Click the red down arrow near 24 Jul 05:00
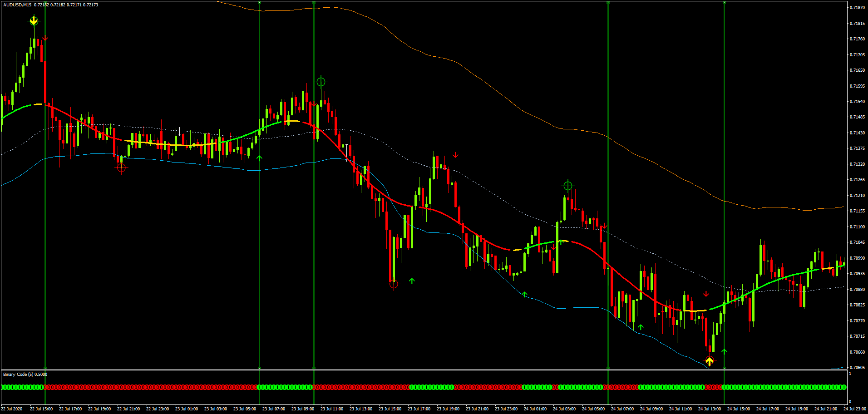Screen dimensions: 868x414 tap(604, 226)
